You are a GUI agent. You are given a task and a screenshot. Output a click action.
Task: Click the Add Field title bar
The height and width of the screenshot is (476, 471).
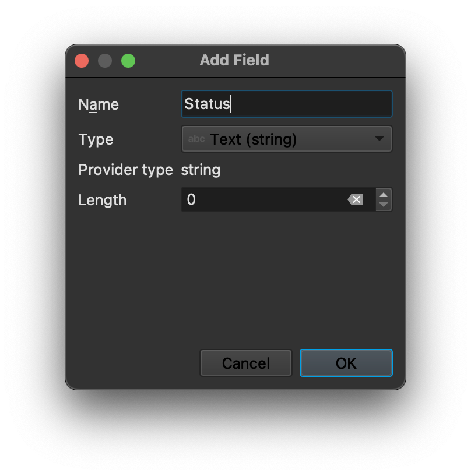(234, 60)
